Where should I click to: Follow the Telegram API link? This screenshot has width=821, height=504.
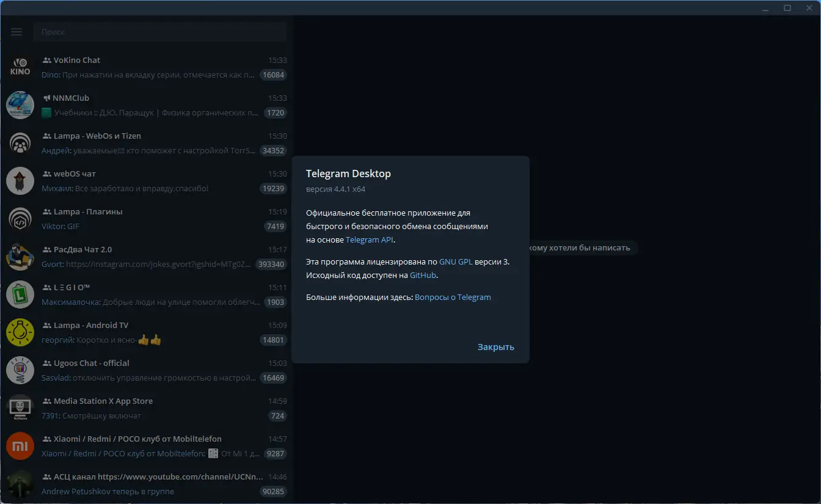click(x=370, y=240)
